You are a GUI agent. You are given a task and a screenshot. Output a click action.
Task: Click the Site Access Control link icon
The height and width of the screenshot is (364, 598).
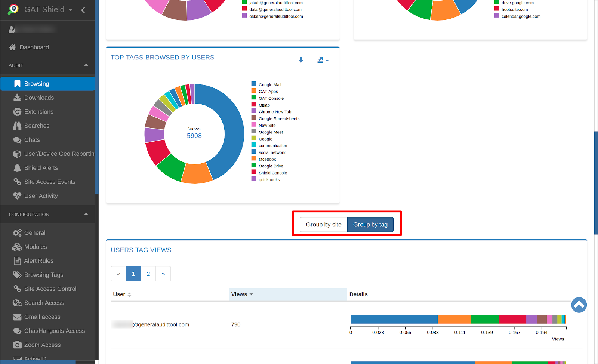(17, 289)
